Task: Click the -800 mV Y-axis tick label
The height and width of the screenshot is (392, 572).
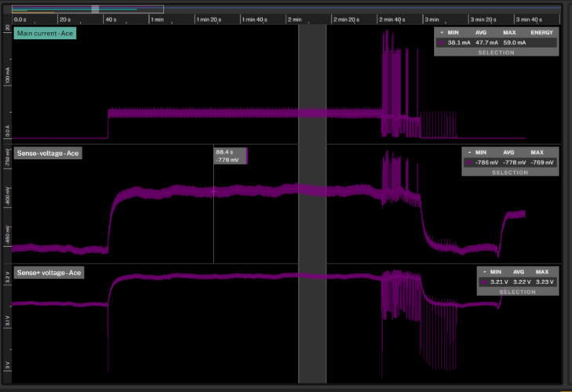Action: 8,200
